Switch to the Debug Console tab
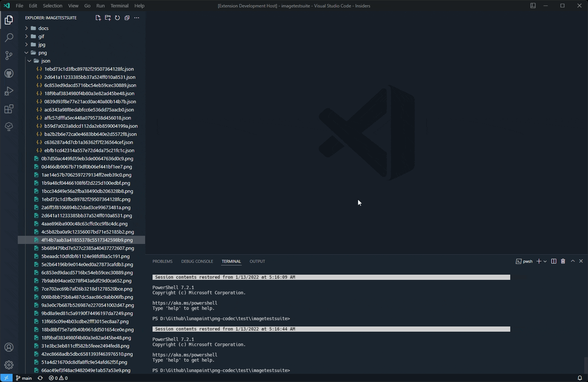 coord(197,261)
